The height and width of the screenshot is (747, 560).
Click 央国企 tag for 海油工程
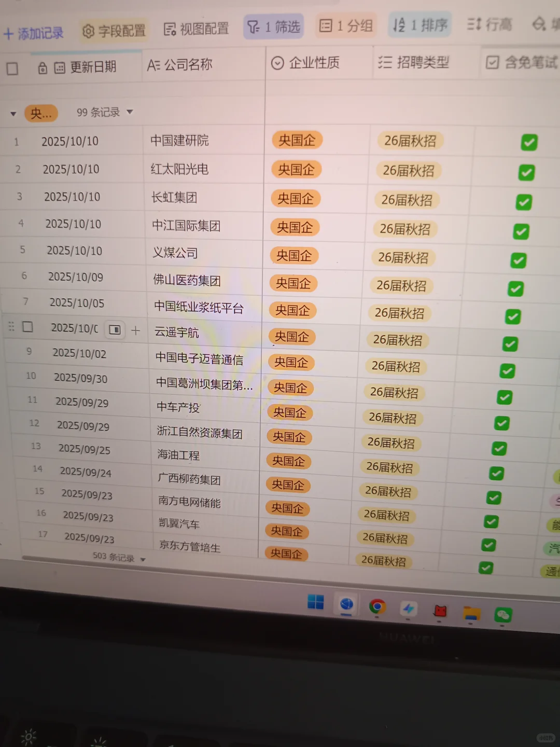pos(288,461)
